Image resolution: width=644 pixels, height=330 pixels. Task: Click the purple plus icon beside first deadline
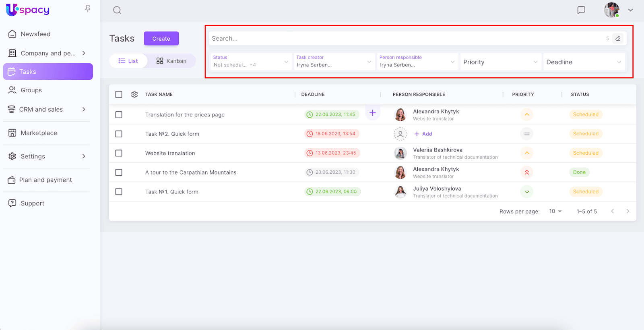373,113
